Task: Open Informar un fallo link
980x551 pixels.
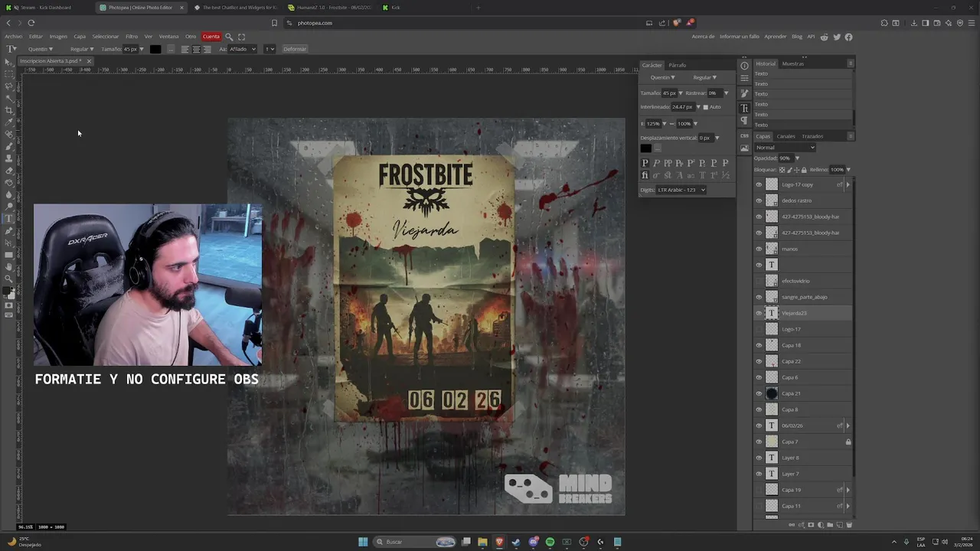Action: pos(740,37)
